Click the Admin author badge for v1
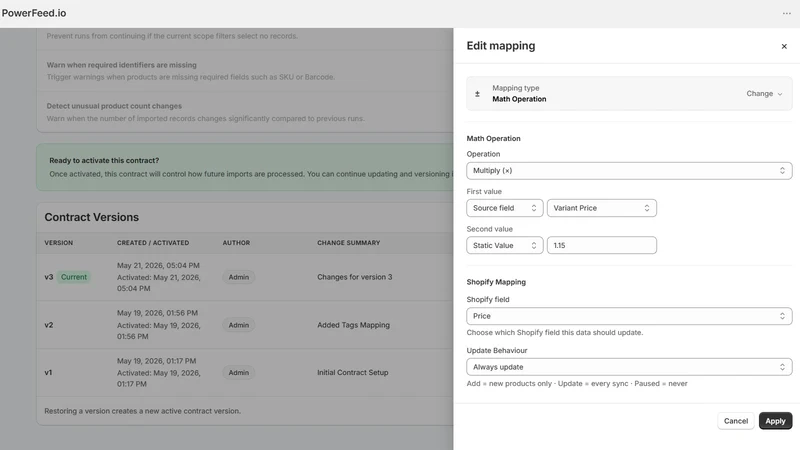Viewport: 800px width, 450px height. click(x=238, y=372)
